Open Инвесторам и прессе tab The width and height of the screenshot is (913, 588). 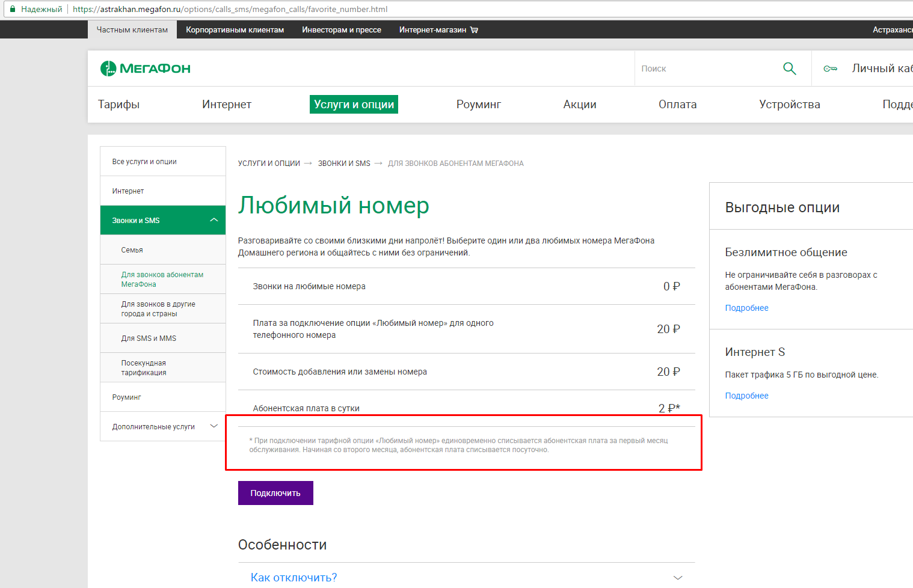coord(342,29)
